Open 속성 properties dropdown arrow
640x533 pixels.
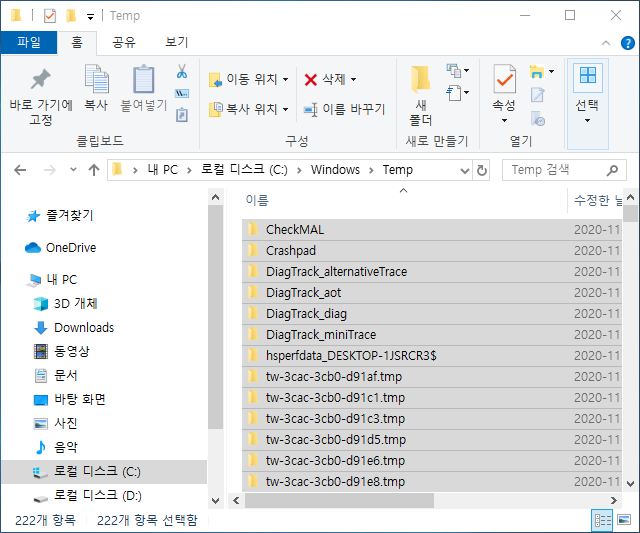point(504,120)
